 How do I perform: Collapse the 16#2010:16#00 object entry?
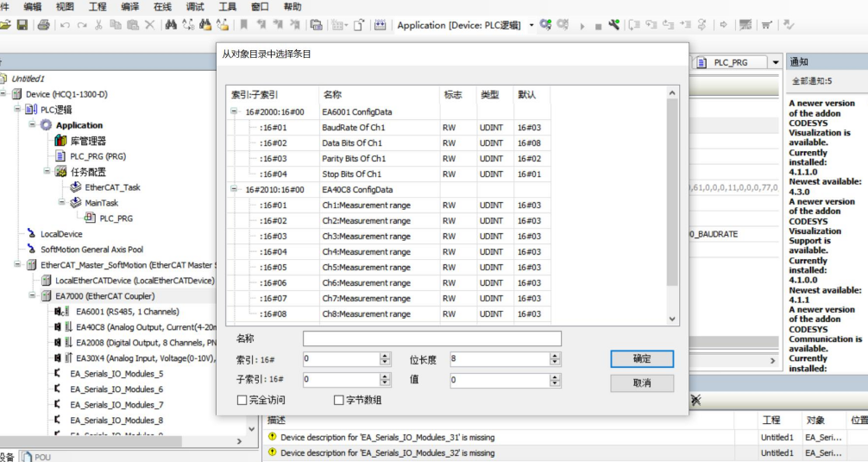pyautogui.click(x=234, y=189)
